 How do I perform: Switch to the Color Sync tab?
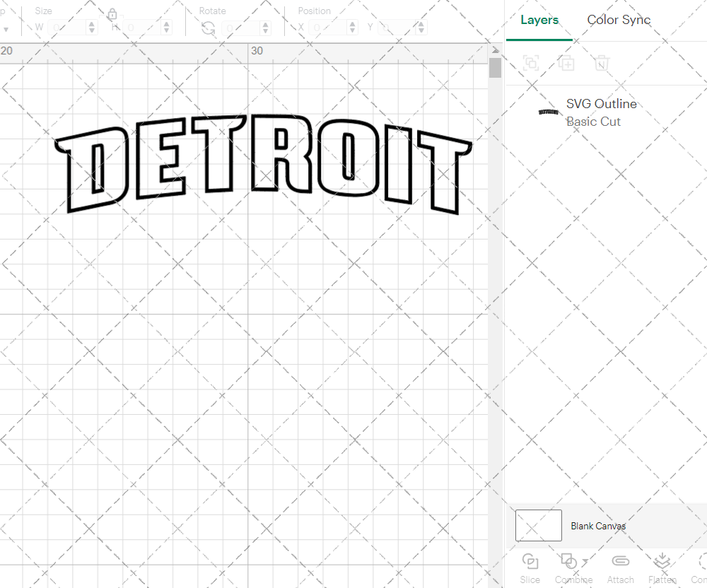(x=619, y=20)
